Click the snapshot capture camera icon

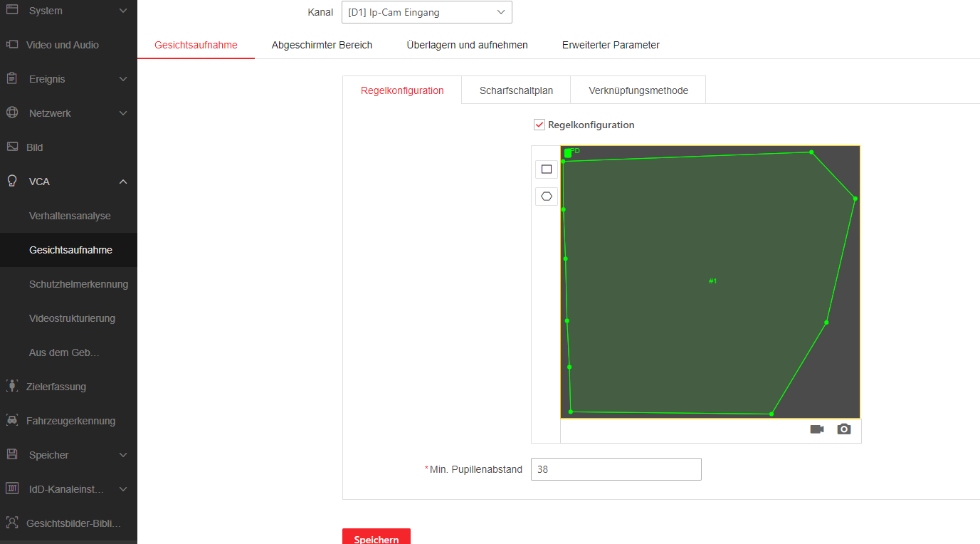844,429
